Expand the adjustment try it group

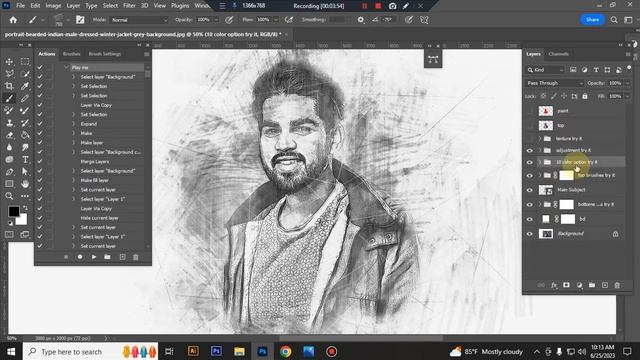coord(540,151)
